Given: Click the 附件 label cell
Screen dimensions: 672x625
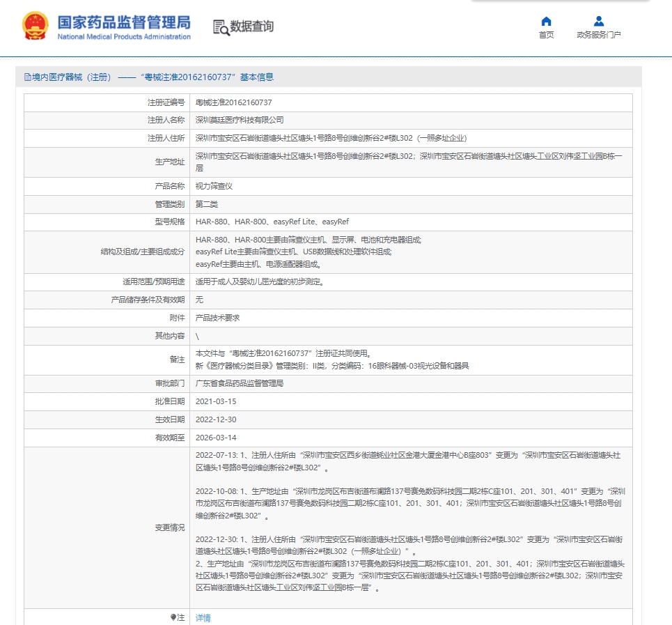Looking at the screenshot, I should [x=107, y=318].
